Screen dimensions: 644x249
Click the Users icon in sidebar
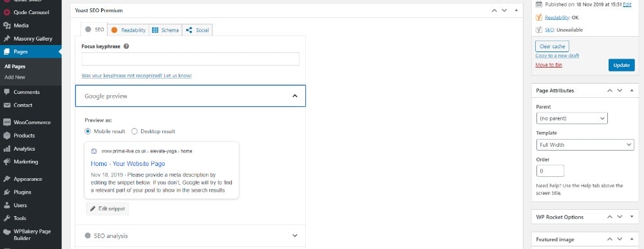click(x=6, y=205)
